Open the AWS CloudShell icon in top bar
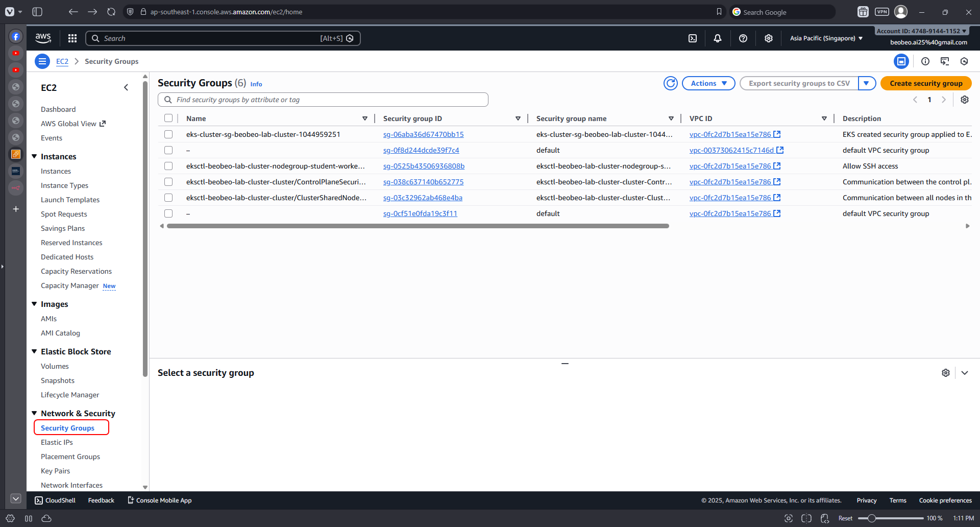This screenshot has width=980, height=527. pos(693,38)
